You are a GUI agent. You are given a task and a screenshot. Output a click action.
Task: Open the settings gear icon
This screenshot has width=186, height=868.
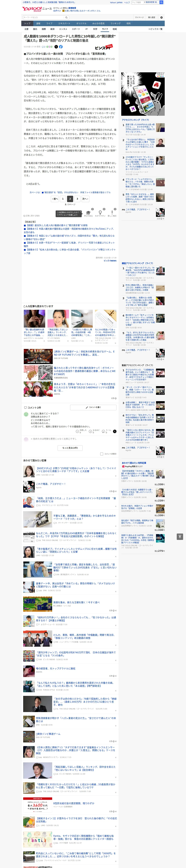point(161,17)
